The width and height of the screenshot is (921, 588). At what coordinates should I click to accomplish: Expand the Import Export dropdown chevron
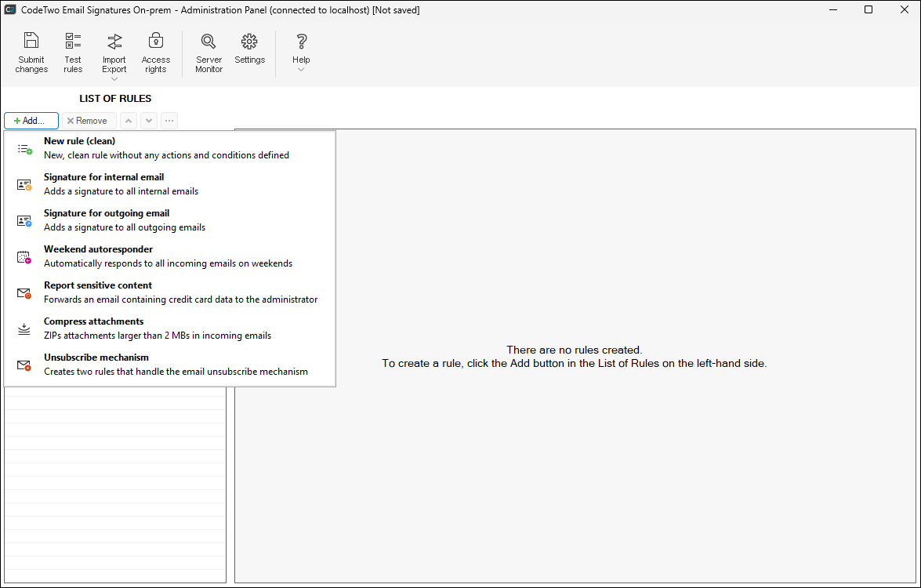(x=114, y=78)
